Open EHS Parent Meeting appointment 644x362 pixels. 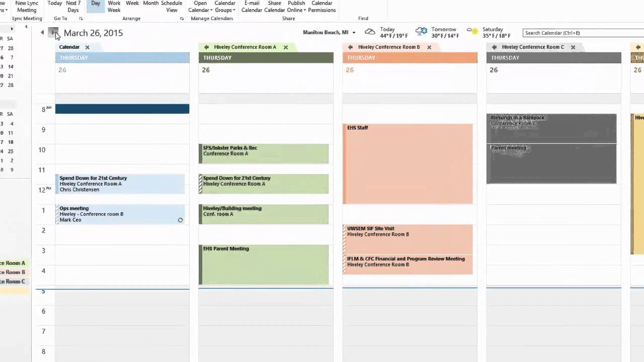click(x=264, y=264)
